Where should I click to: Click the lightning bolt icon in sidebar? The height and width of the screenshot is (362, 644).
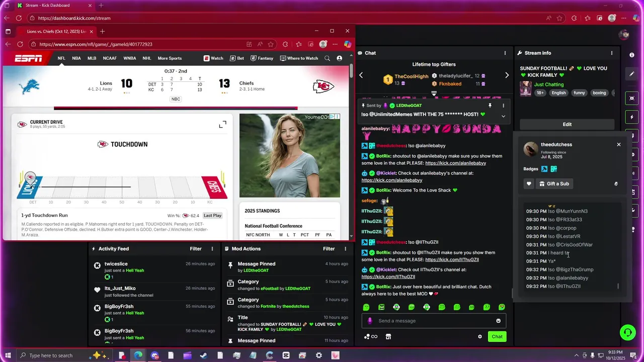tap(632, 117)
